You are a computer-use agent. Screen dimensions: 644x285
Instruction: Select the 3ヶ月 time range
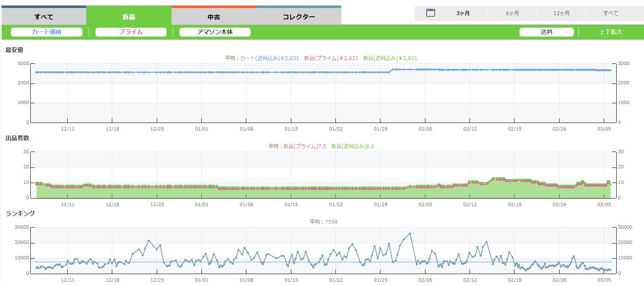pos(463,13)
